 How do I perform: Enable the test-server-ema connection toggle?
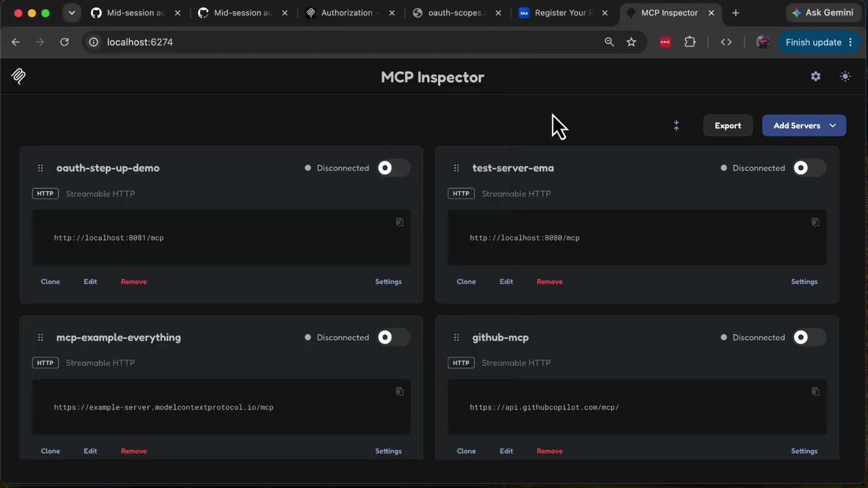click(810, 168)
